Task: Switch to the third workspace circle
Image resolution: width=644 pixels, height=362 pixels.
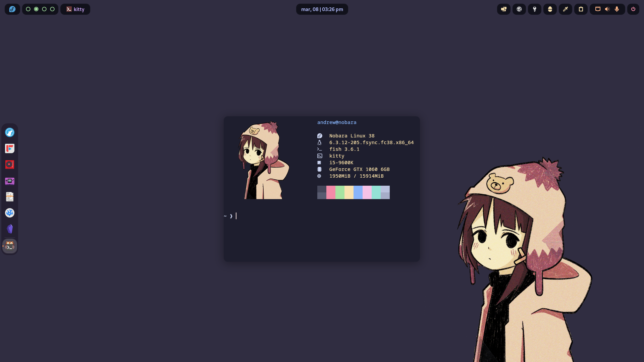Action: pos(44,9)
